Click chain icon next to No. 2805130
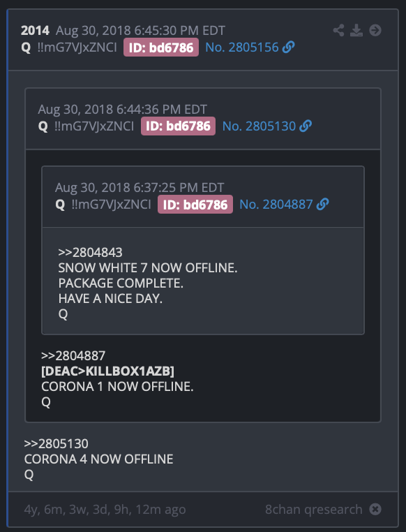The height and width of the screenshot is (532, 406). [x=306, y=126]
